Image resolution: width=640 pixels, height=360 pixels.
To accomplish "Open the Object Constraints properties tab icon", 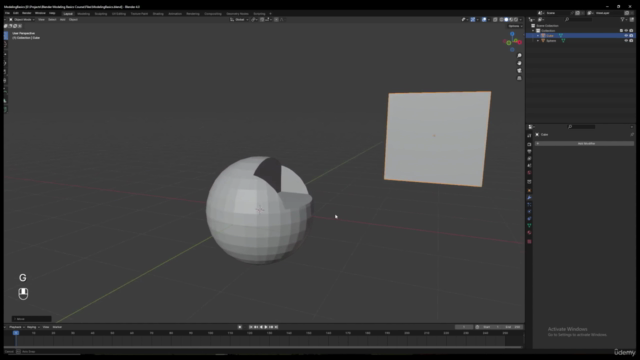I will point(529,218).
